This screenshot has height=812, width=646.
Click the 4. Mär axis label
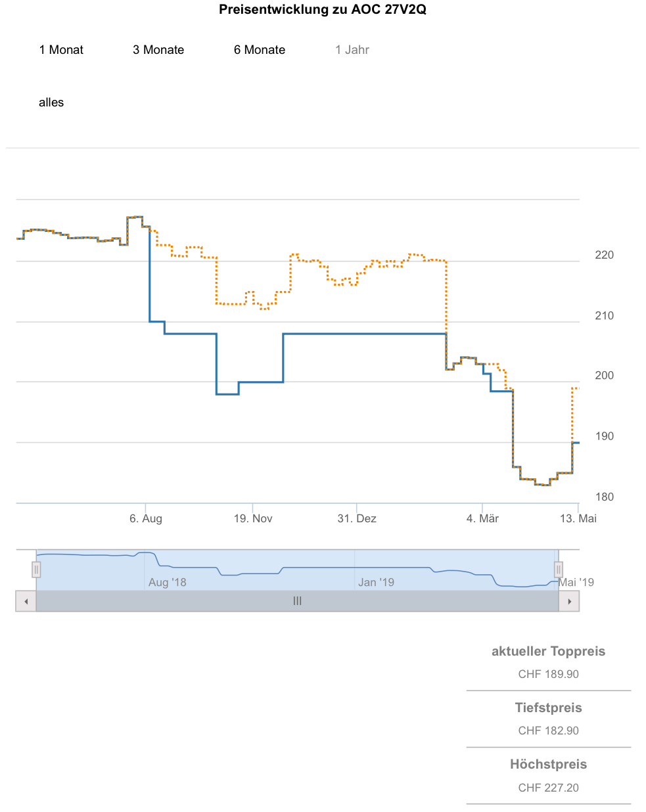(x=482, y=518)
